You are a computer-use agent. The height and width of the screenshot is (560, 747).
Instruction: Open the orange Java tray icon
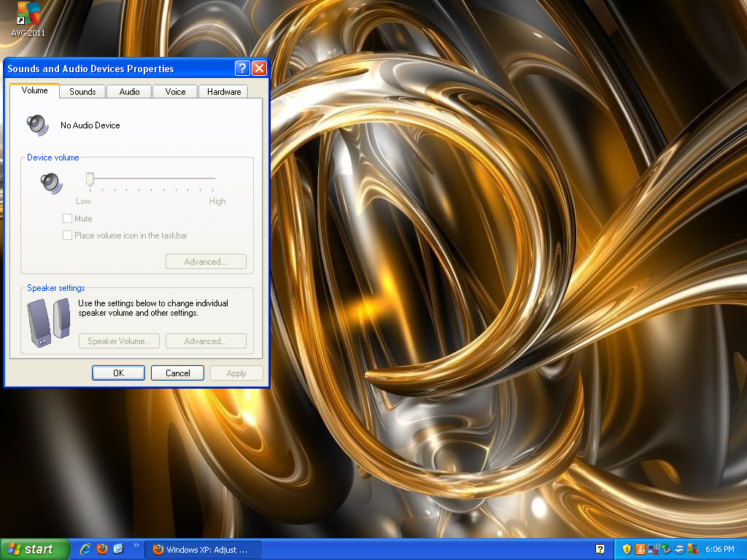[x=640, y=550]
